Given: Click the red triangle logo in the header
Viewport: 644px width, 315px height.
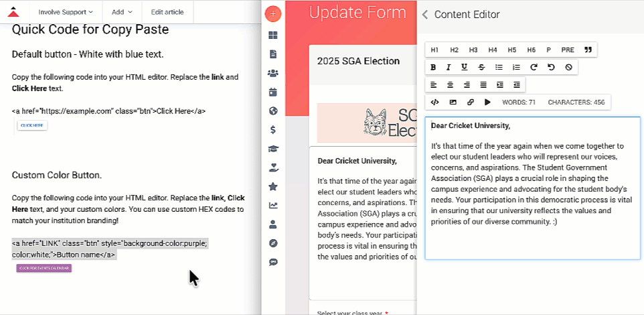Looking at the screenshot, I should point(13,11).
